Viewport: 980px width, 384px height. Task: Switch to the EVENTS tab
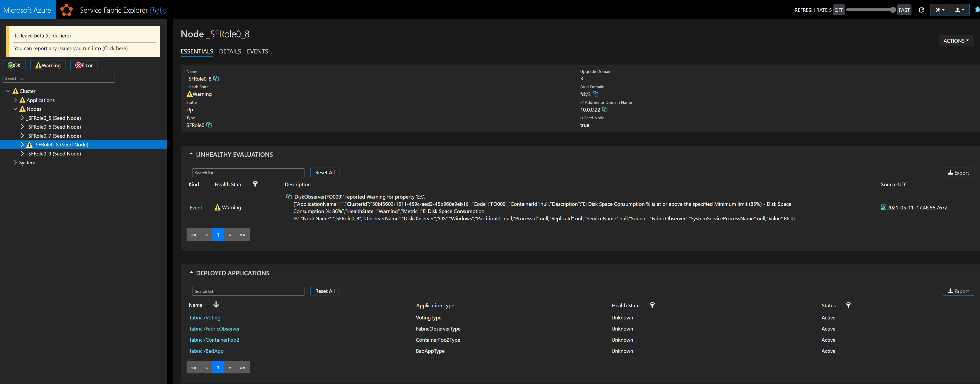pyautogui.click(x=257, y=51)
